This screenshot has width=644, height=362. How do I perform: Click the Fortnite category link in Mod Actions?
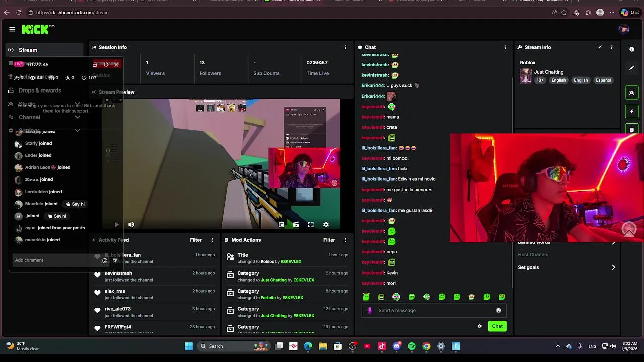268,298
